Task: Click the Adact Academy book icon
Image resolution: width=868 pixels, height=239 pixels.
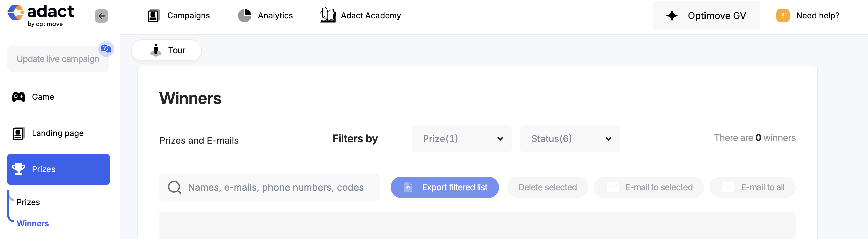Action: click(x=327, y=15)
